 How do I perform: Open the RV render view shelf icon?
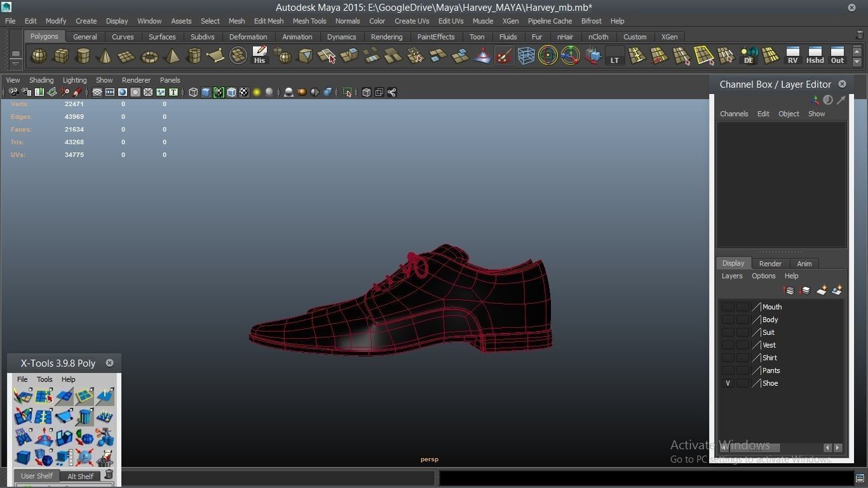point(792,56)
